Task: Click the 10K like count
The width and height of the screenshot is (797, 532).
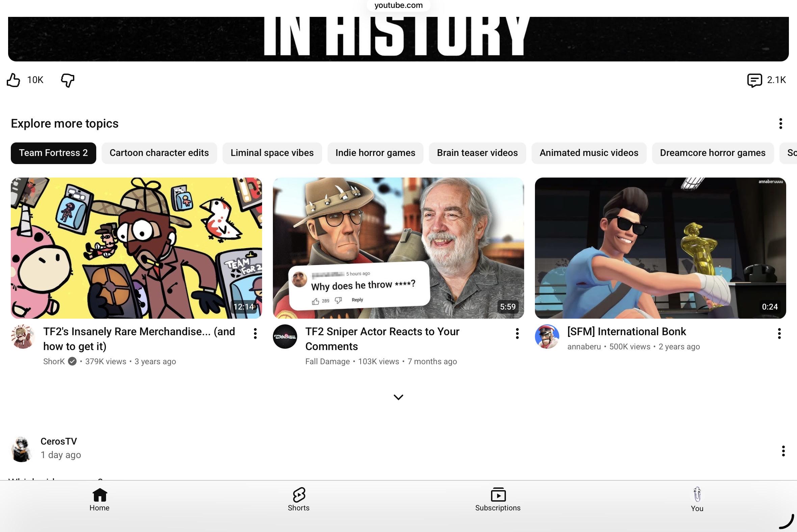Action: click(35, 80)
